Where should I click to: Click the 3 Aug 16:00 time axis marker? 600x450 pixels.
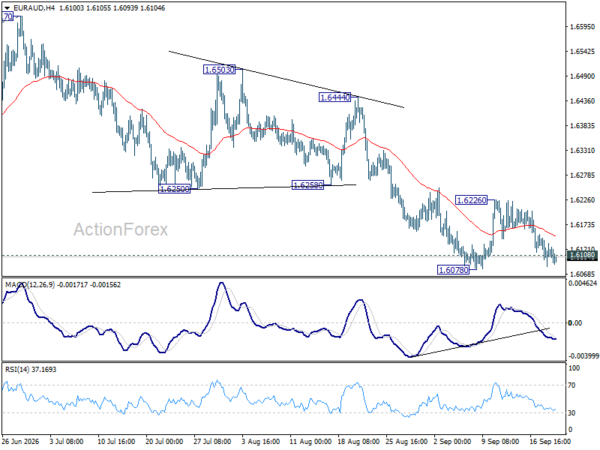[x=261, y=441]
